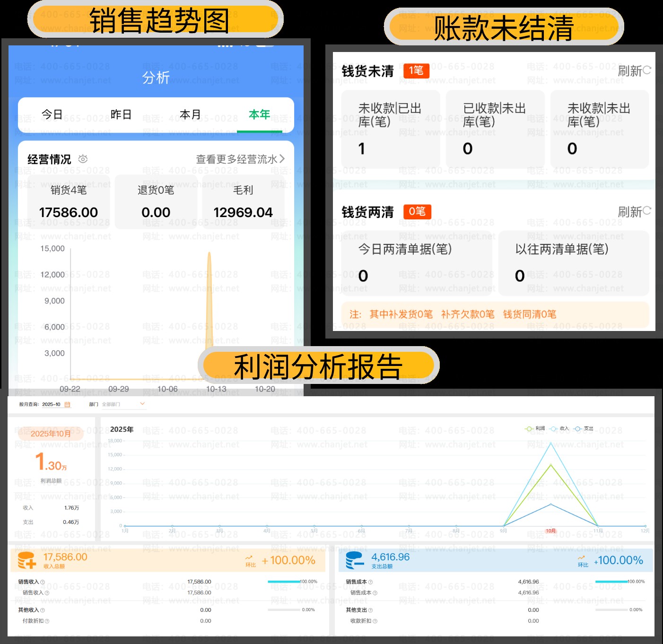Click 其中补发货0笔 in the note bar

401,314
